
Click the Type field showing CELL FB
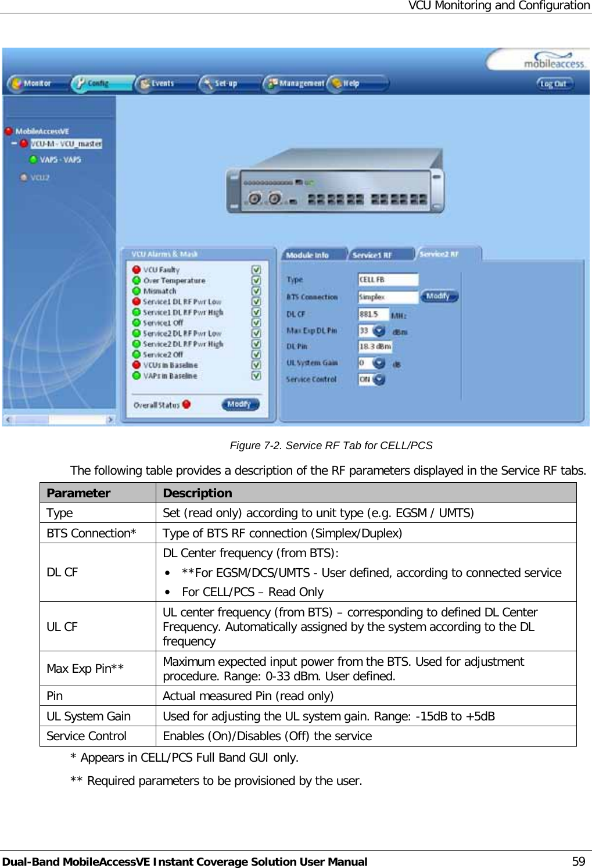pos(388,279)
